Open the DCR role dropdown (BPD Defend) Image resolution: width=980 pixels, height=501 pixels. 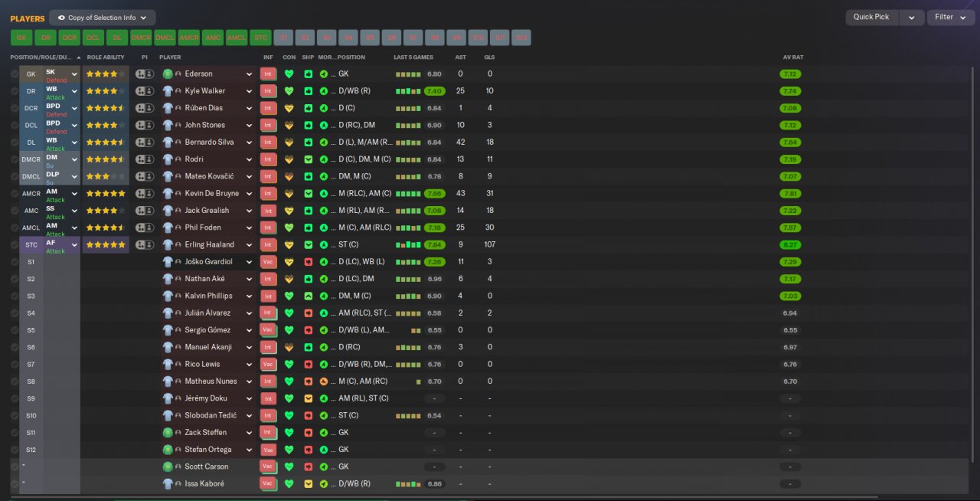point(74,109)
